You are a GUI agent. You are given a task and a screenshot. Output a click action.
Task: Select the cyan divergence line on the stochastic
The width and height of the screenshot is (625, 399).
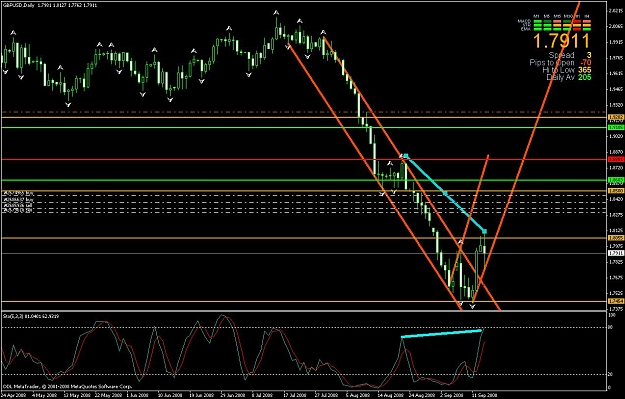442,334
